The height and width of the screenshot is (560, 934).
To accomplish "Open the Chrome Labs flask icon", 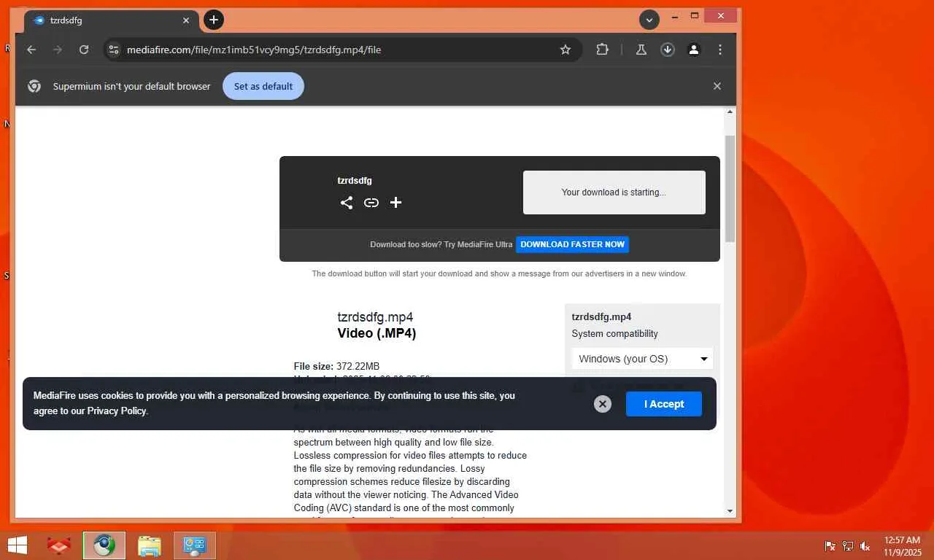I will tap(641, 50).
